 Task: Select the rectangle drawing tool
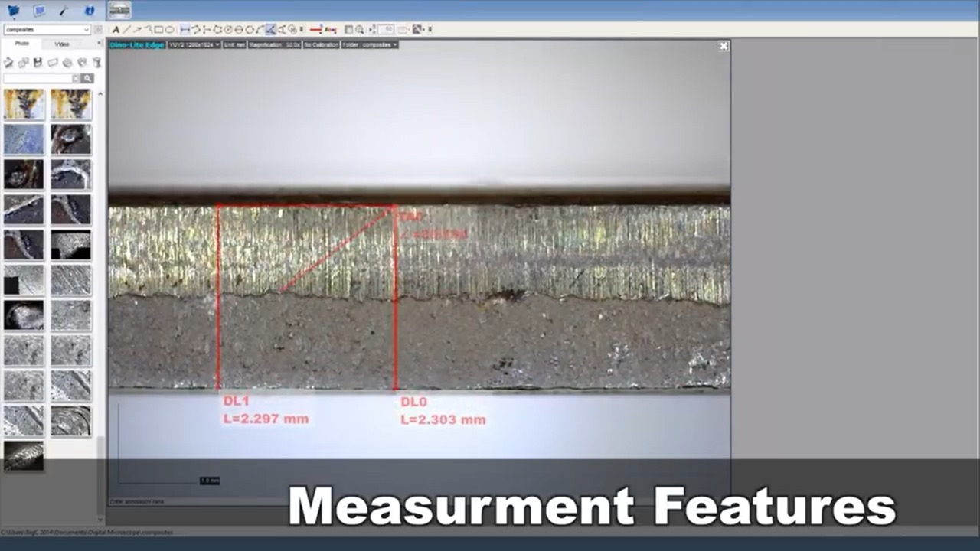click(x=158, y=30)
